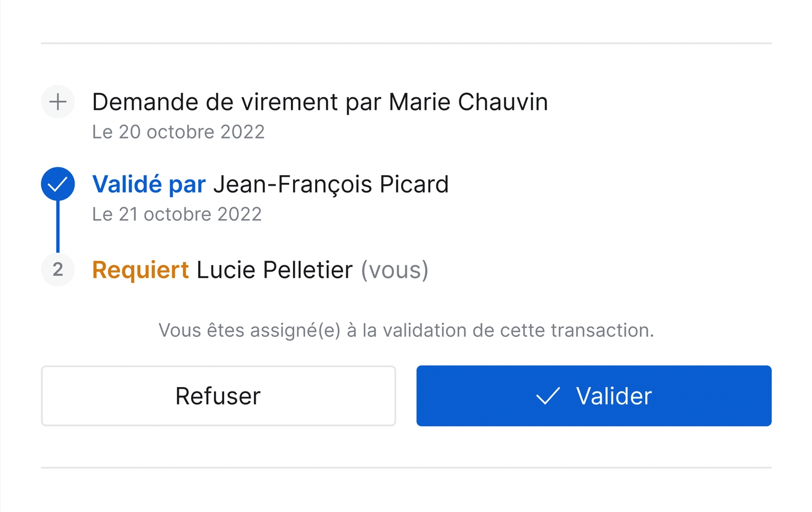Select the name Jean-François Picard

coord(331,184)
